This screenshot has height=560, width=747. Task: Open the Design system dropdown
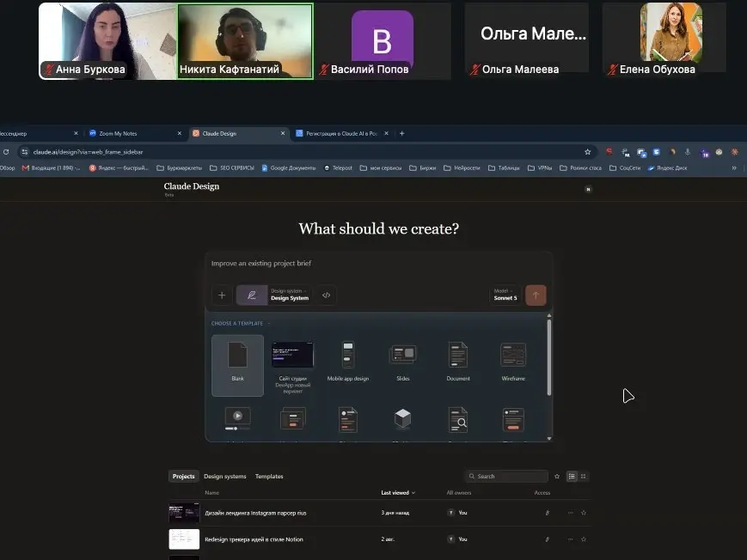(x=290, y=295)
